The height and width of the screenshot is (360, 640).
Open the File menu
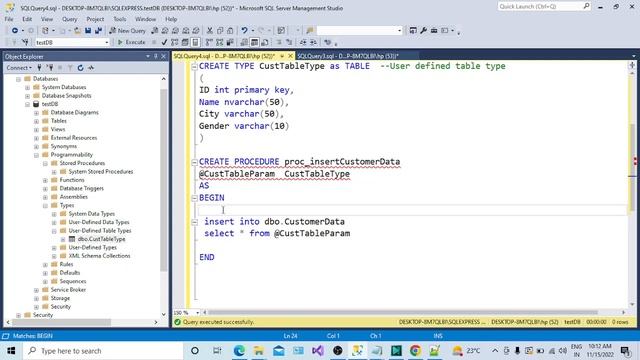pyautogui.click(x=9, y=19)
